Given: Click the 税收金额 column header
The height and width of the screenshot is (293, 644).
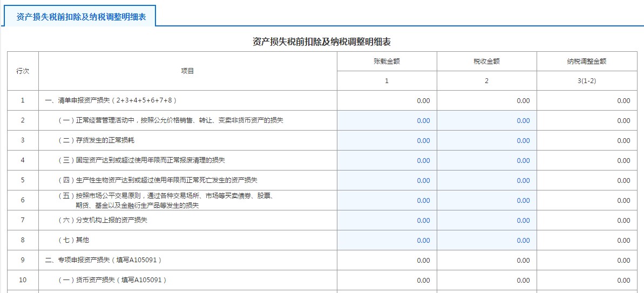Looking at the screenshot, I should tap(487, 62).
